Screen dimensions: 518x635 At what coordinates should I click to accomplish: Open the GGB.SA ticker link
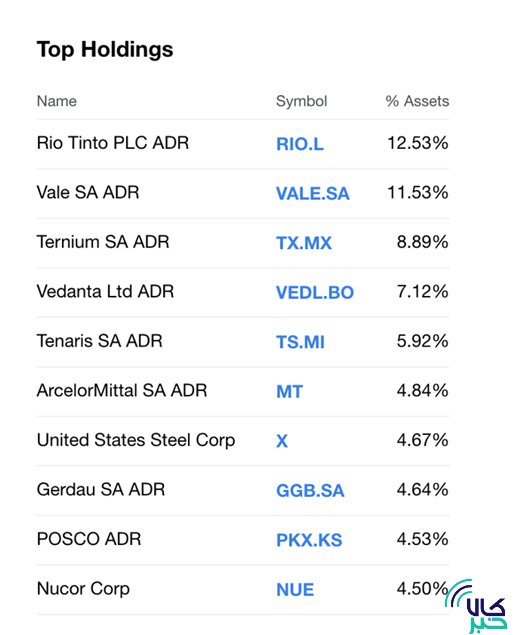click(x=310, y=490)
